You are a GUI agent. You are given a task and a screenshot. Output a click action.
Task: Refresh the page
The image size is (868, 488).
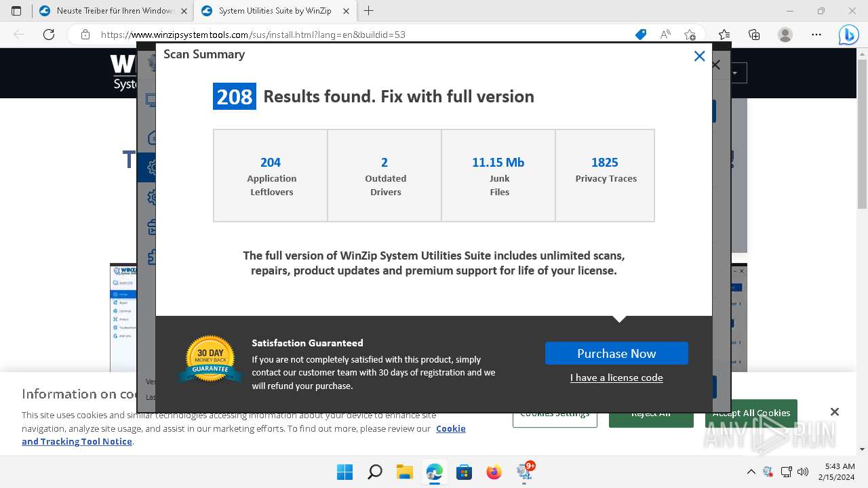[48, 35]
